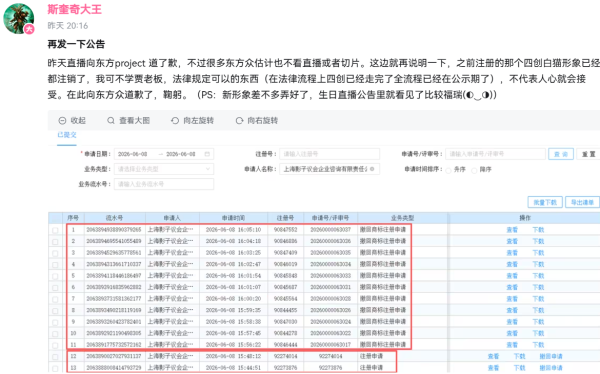600x374 pixels.
Task: Click registration number 90847552 cell
Action: click(285, 230)
